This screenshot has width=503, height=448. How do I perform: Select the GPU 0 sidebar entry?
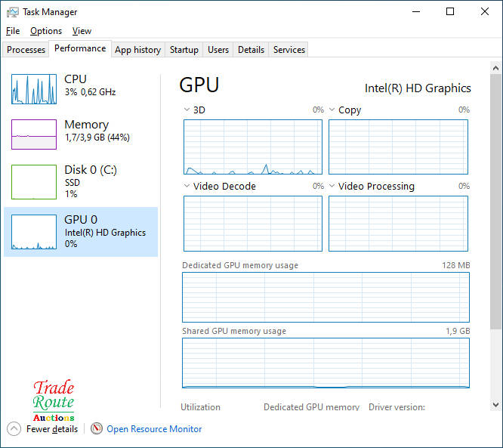tap(81, 231)
